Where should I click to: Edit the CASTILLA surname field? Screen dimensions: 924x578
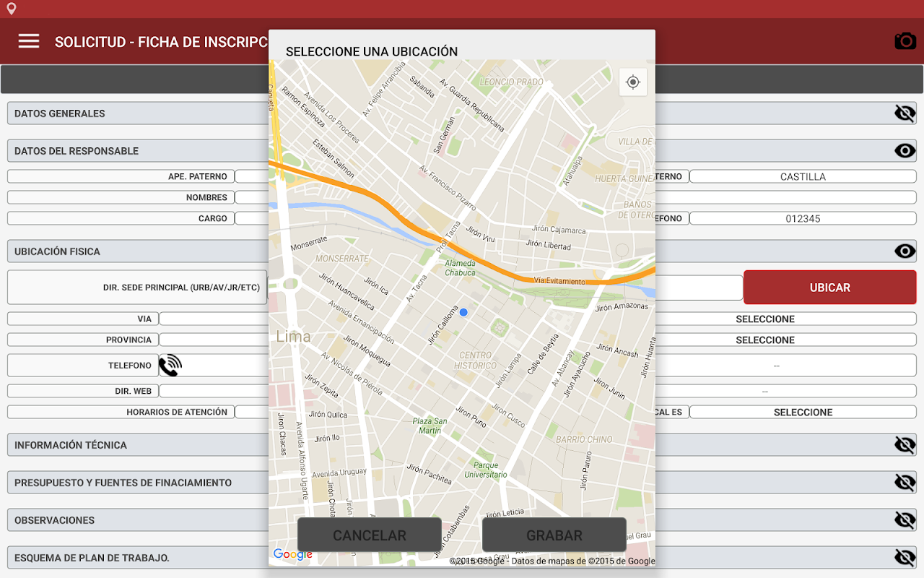803,176
